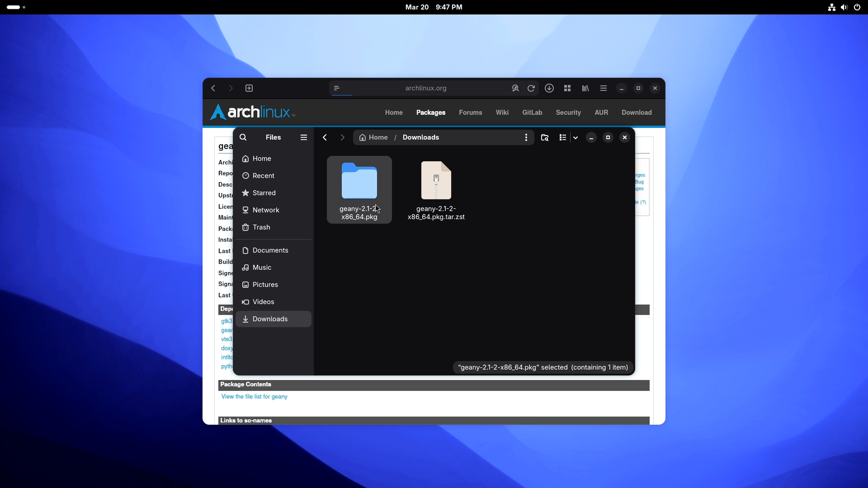868x488 pixels.
Task: Click Downloads in the Files path bar
Action: pyautogui.click(x=421, y=137)
